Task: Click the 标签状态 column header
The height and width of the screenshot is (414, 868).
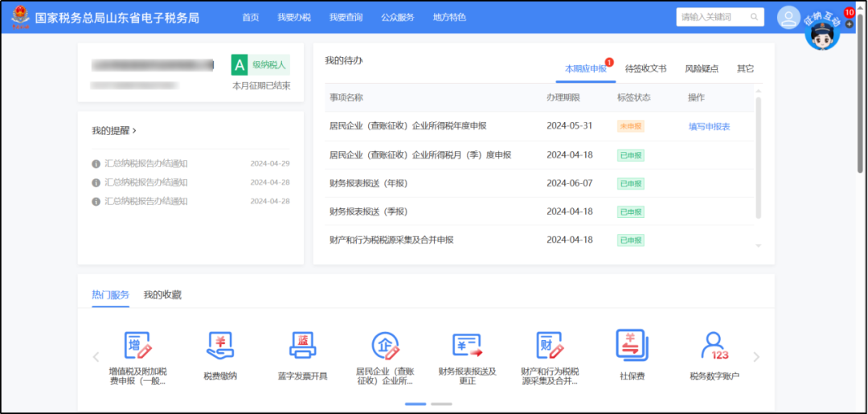Action: click(x=634, y=97)
